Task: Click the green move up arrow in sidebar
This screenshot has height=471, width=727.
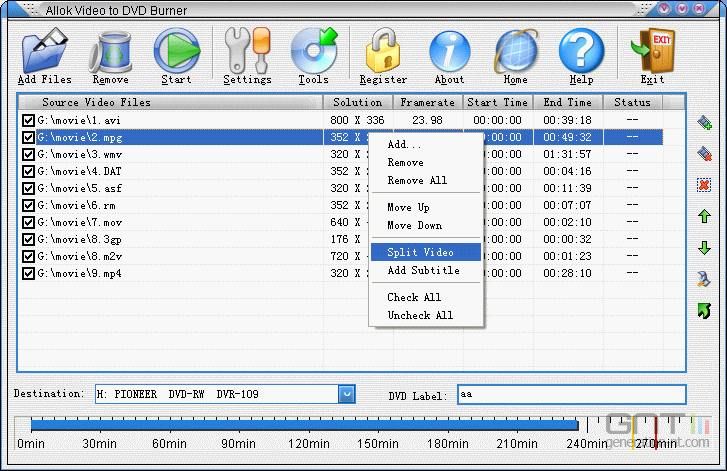Action: (704, 216)
